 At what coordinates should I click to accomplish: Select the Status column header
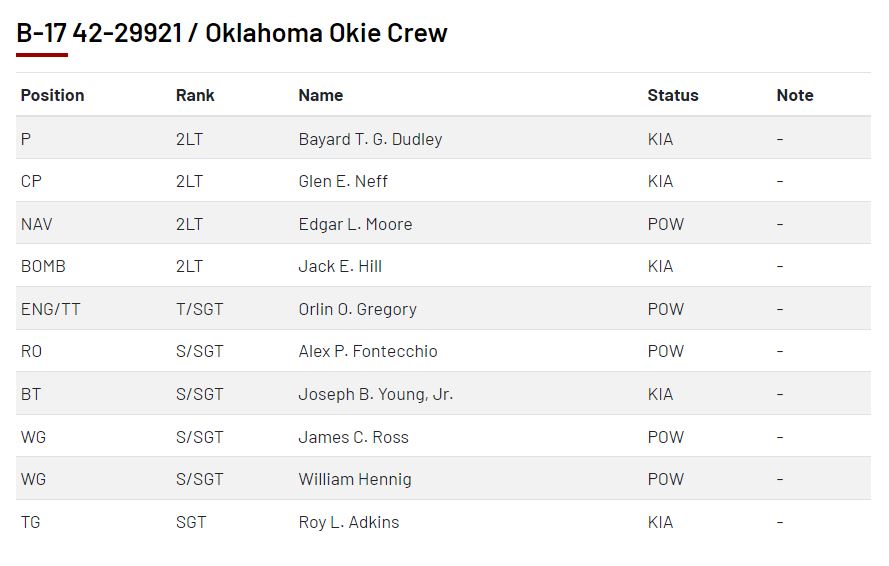click(x=672, y=95)
